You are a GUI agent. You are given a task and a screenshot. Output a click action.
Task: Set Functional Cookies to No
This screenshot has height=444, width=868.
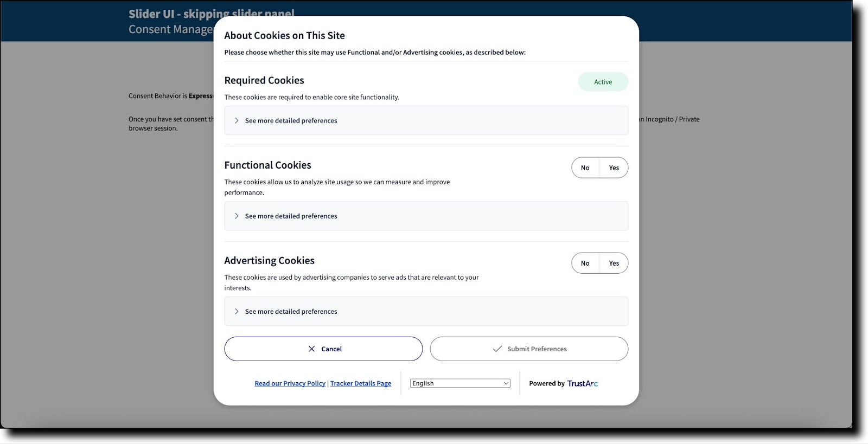pyautogui.click(x=585, y=168)
